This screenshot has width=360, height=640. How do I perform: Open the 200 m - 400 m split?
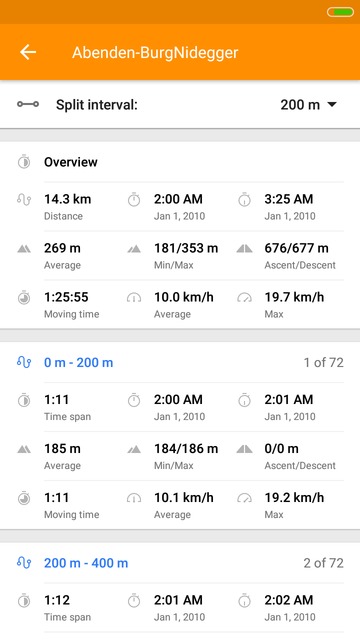click(86, 563)
